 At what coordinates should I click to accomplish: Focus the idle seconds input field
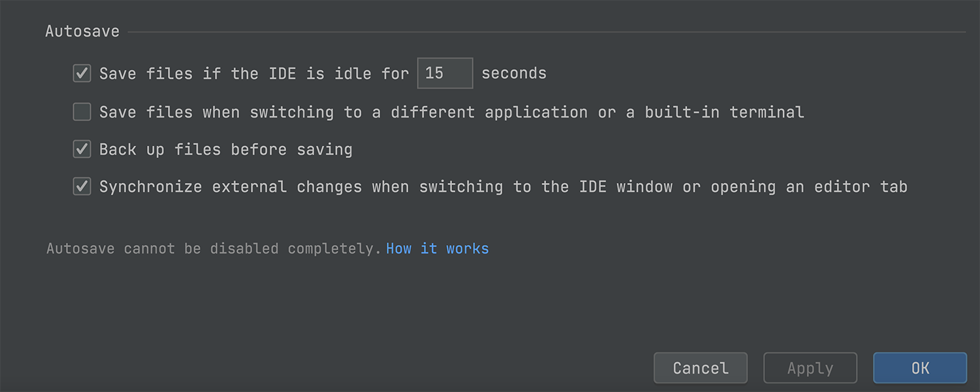pyautogui.click(x=445, y=73)
